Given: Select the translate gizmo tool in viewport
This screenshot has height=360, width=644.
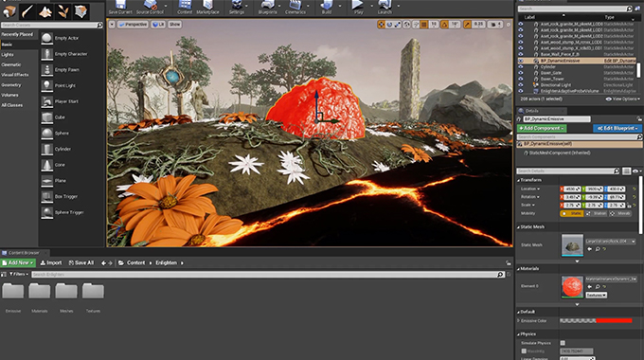Looking at the screenshot, I should point(381,25).
